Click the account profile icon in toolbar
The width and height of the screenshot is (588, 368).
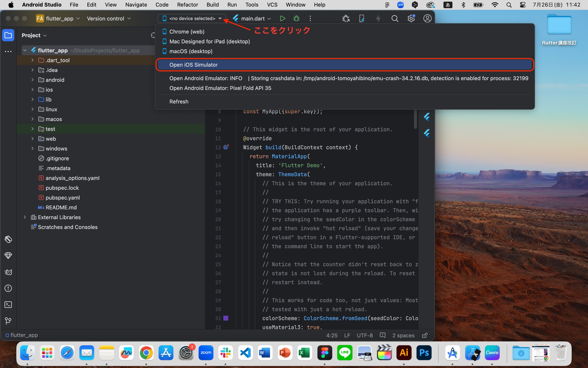click(427, 18)
